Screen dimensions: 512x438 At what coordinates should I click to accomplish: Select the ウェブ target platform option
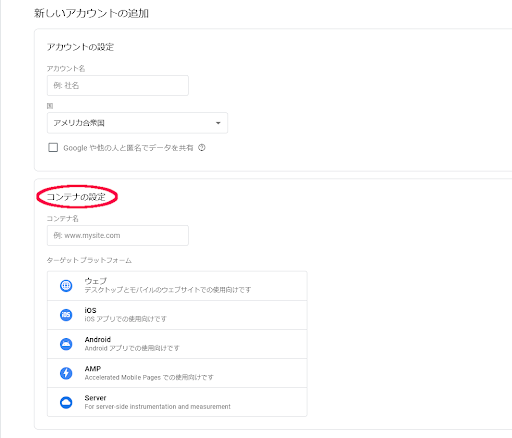[x=177, y=286]
